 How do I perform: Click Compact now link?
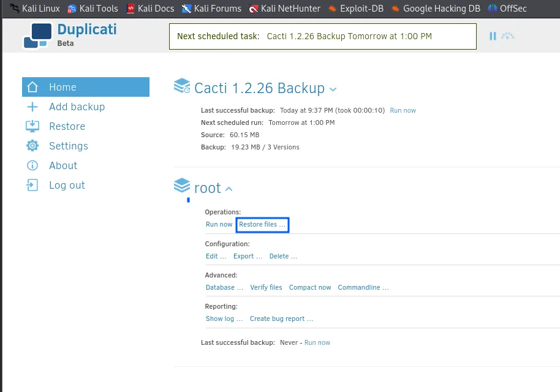pyautogui.click(x=310, y=288)
